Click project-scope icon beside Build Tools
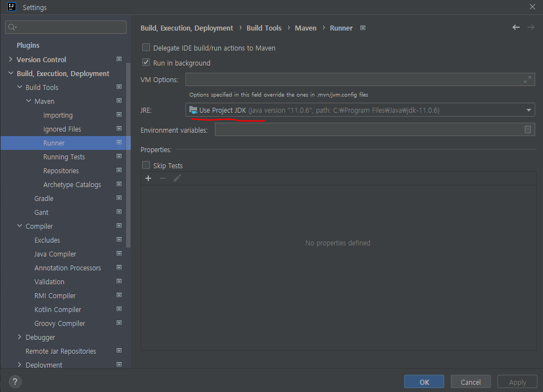Screen dimensions: 543x392 [119, 87]
